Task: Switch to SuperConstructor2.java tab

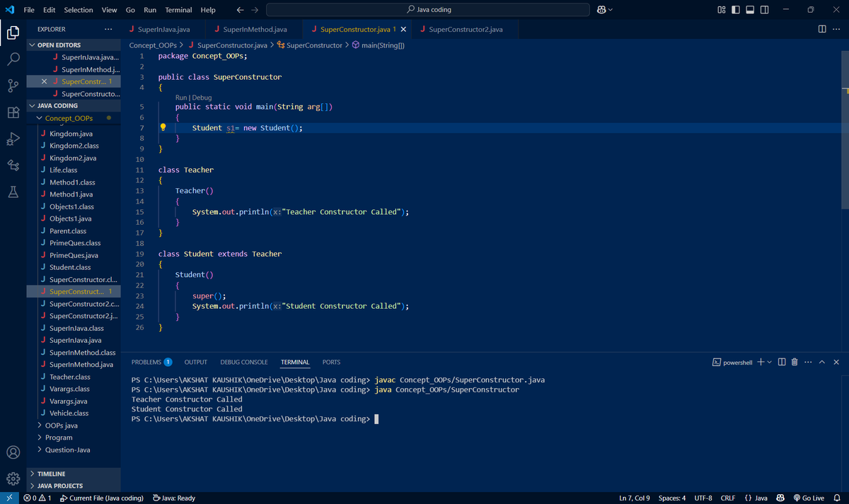Action: point(466,30)
